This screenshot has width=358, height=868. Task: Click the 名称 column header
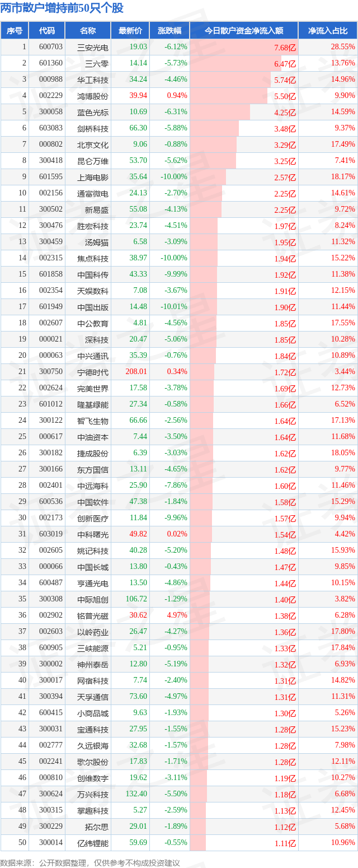coord(88,31)
